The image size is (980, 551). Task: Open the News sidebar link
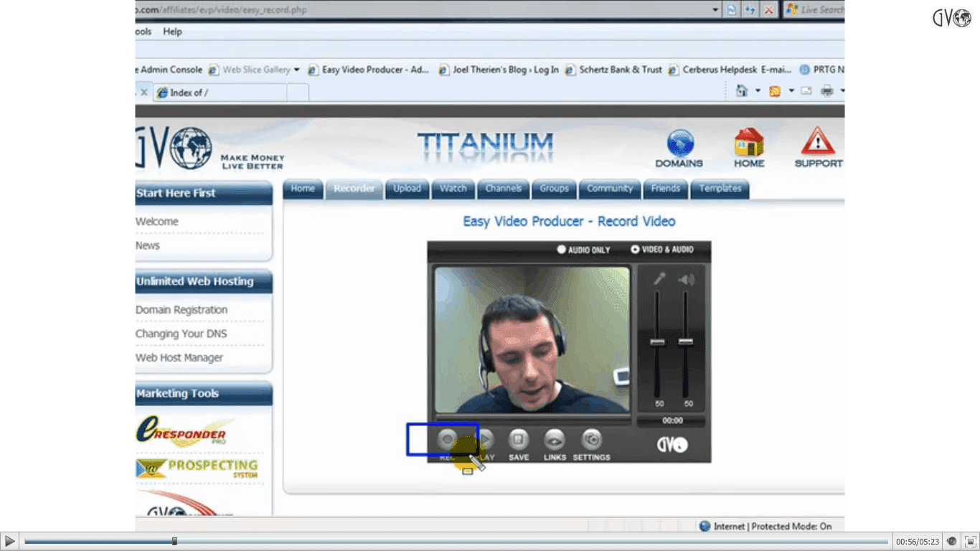click(x=148, y=245)
